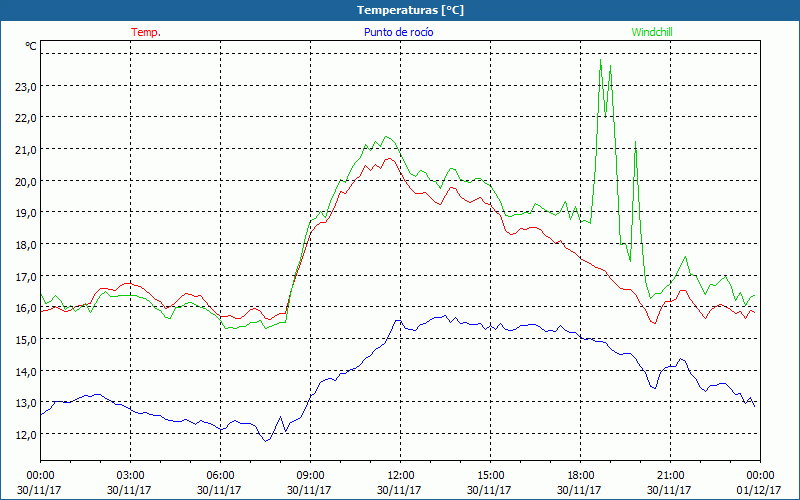
Task: Click the 15,0 y-axis value
Action: coord(26,340)
